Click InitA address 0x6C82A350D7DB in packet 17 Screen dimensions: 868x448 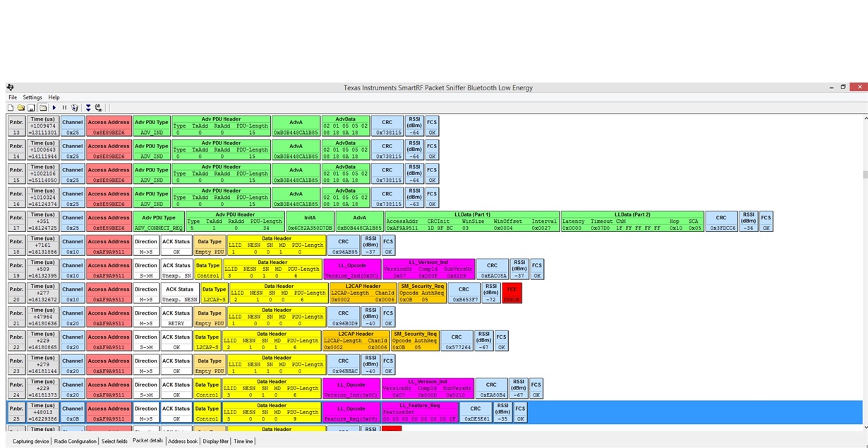point(310,222)
